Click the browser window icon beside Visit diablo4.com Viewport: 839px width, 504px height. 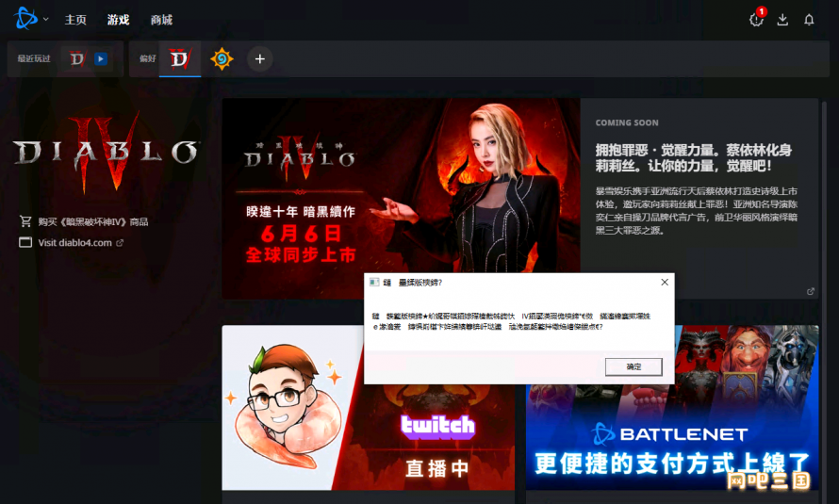[x=25, y=243]
